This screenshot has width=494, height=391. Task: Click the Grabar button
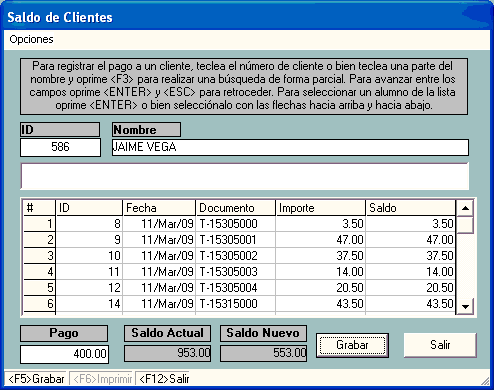pos(352,345)
